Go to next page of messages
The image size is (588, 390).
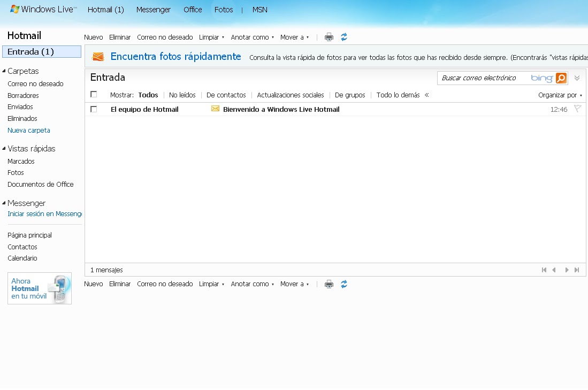pos(567,270)
